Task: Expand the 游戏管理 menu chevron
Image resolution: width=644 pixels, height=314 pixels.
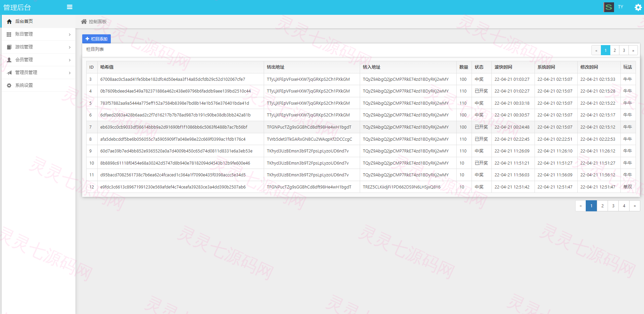Action: [70, 47]
